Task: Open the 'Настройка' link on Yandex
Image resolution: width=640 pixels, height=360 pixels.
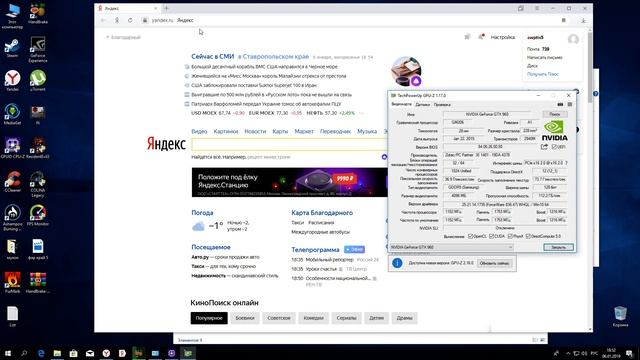Action: 502,37
